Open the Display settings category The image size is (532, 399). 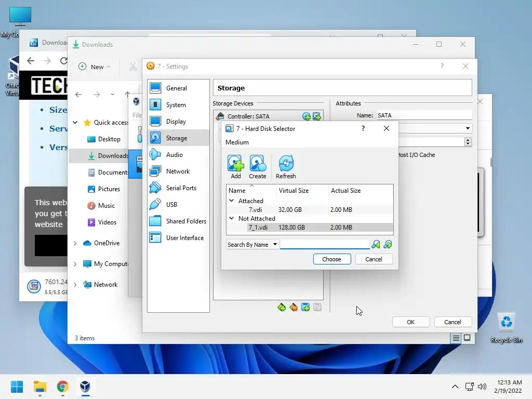pyautogui.click(x=179, y=122)
